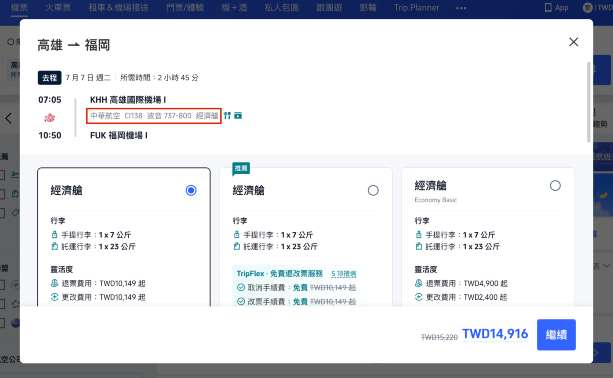Click the 更改費用 TWD2,400 起 line
Image resolution: width=613 pixels, height=378 pixels.
click(x=466, y=297)
